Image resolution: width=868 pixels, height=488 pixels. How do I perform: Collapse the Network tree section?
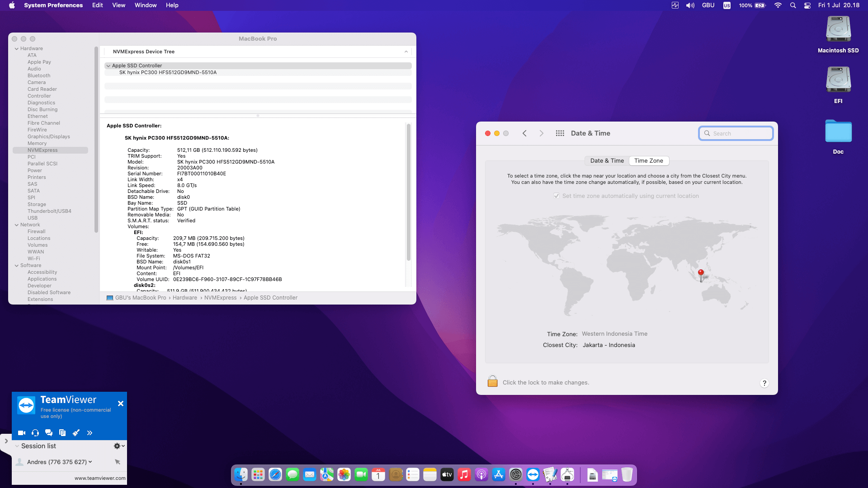[17, 225]
